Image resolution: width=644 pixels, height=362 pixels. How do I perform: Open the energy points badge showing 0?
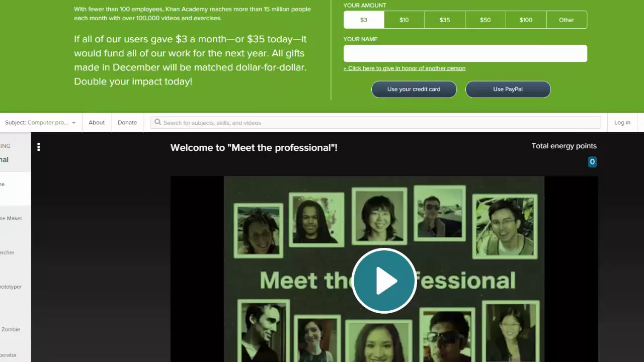[x=592, y=162]
